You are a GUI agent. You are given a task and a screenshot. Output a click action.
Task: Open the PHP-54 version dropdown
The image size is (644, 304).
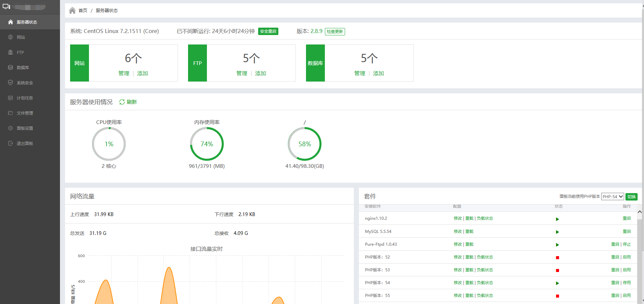[x=612, y=196]
